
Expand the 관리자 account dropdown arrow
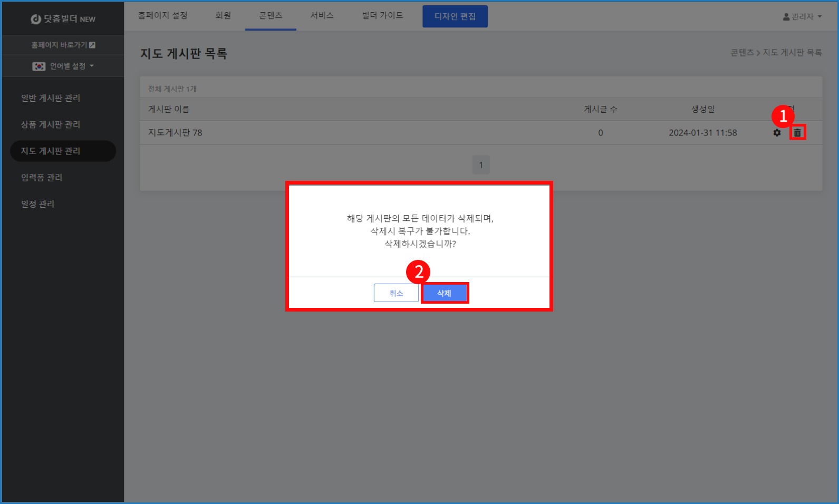pyautogui.click(x=819, y=17)
